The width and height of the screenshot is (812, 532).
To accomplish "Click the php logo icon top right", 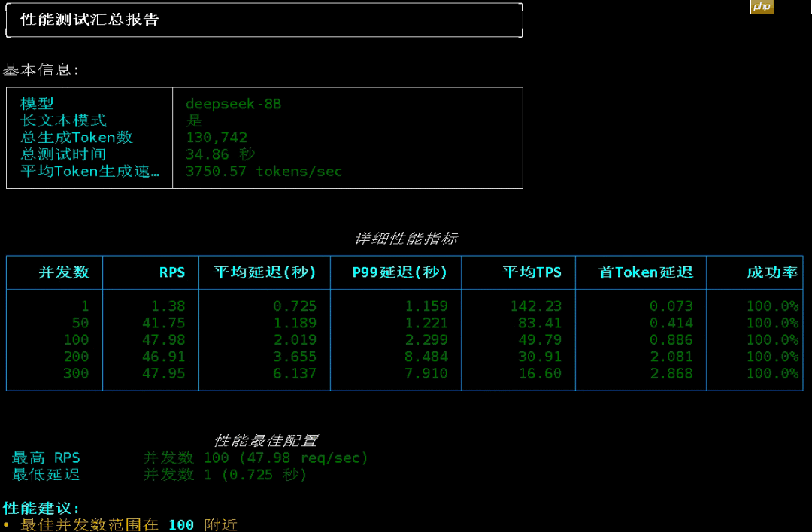I will coord(762,7).
